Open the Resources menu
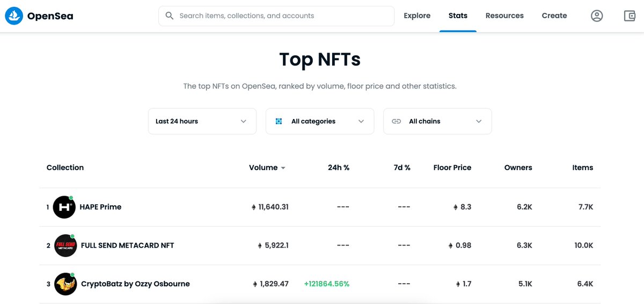This screenshot has height=304, width=644. click(504, 16)
